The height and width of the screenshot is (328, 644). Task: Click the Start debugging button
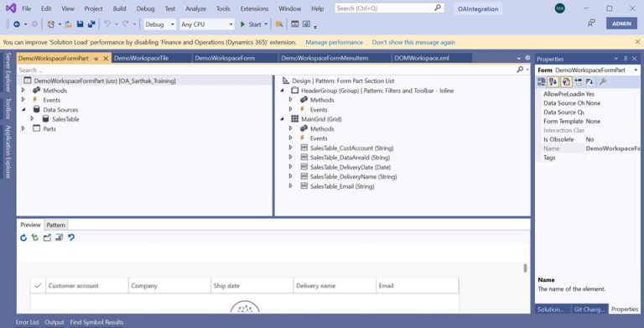pos(251,24)
